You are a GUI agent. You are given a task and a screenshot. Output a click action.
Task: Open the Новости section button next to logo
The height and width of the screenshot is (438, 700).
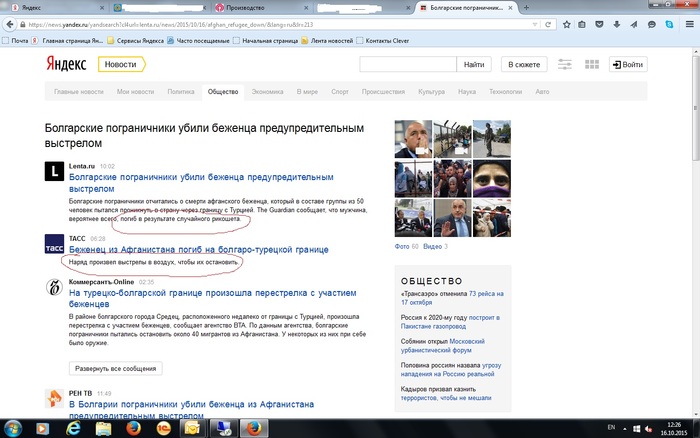tap(121, 64)
